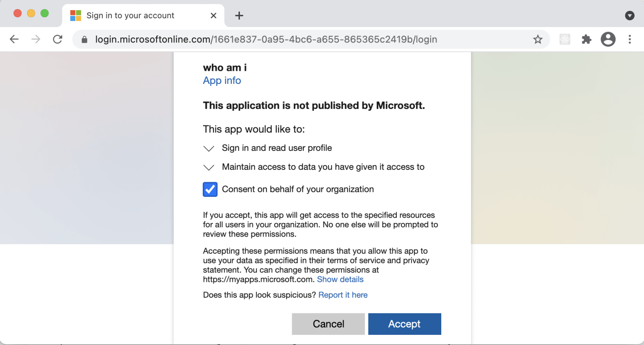The image size is (644, 345).
Task: Open Chrome three-dot menu
Action: [x=630, y=39]
